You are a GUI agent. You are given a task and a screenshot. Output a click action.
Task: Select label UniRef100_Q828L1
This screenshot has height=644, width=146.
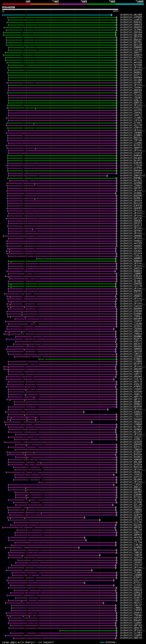(131, 472)
